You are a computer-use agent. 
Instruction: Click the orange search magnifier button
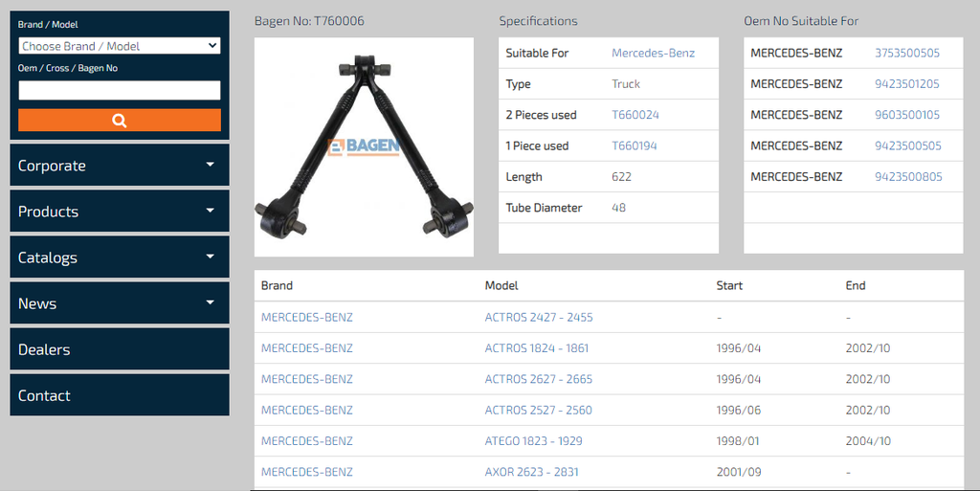[x=120, y=120]
